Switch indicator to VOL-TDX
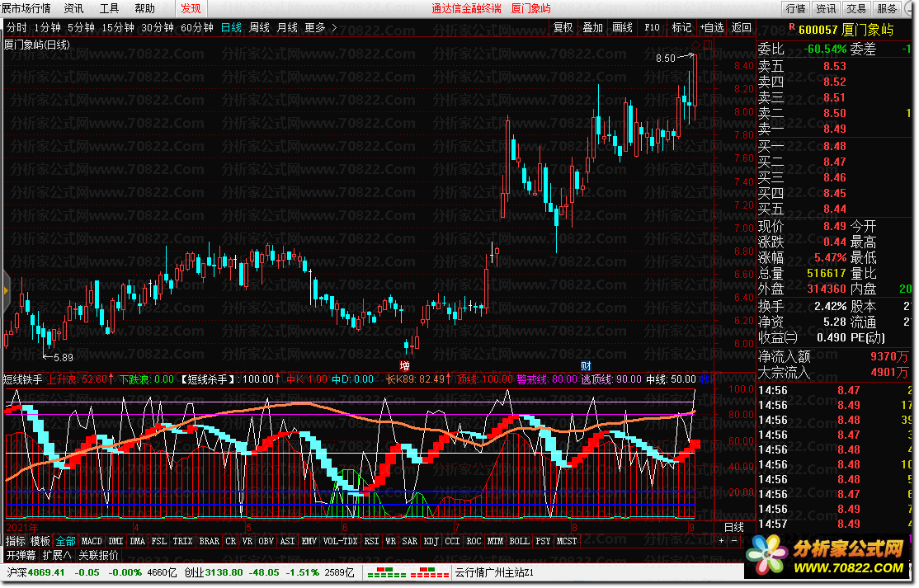The height and width of the screenshot is (588, 919). tap(340, 541)
